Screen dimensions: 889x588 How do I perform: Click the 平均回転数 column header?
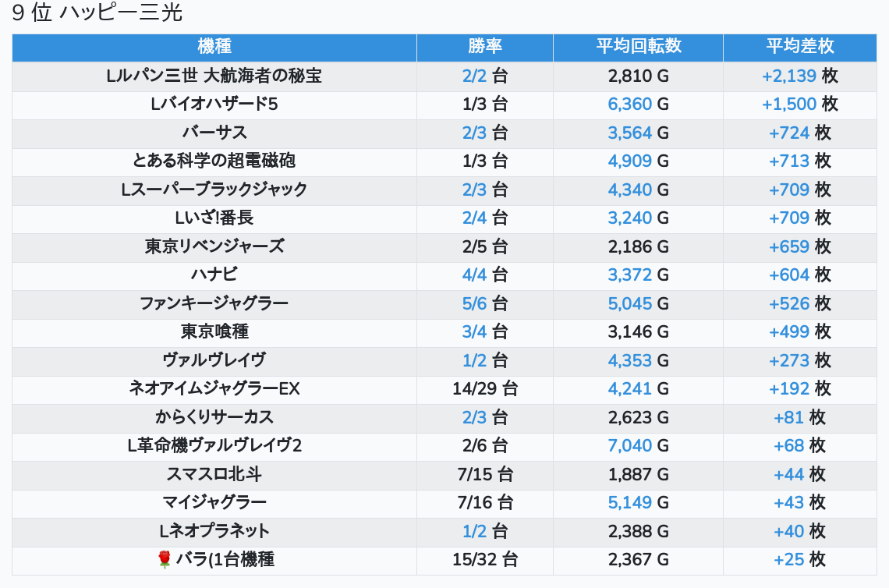pos(638,47)
